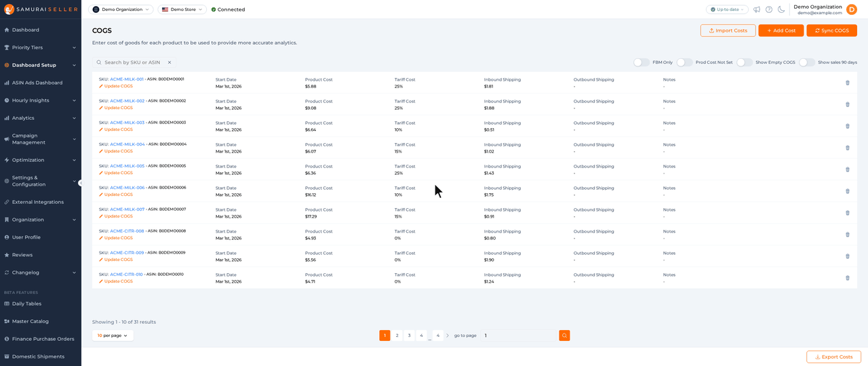
Task: Delete the ACME-MILK-007 cost row
Action: [847, 213]
